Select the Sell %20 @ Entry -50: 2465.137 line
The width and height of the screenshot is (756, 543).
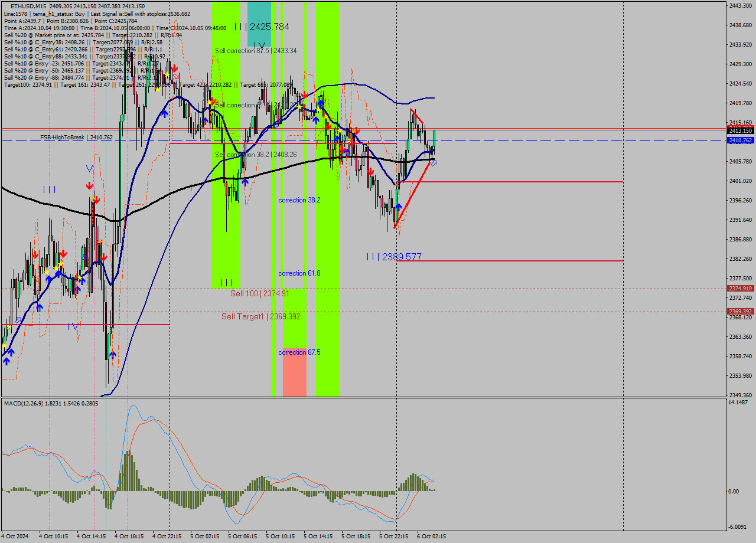coord(83,70)
